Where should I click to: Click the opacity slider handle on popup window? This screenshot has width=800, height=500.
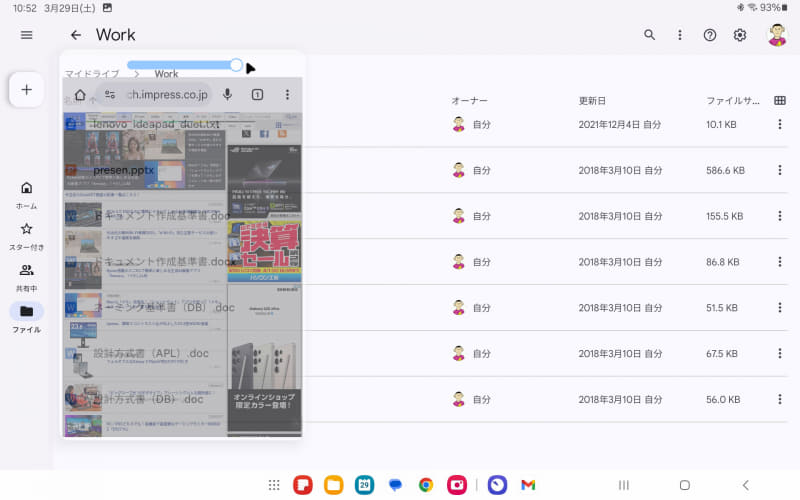tap(236, 65)
